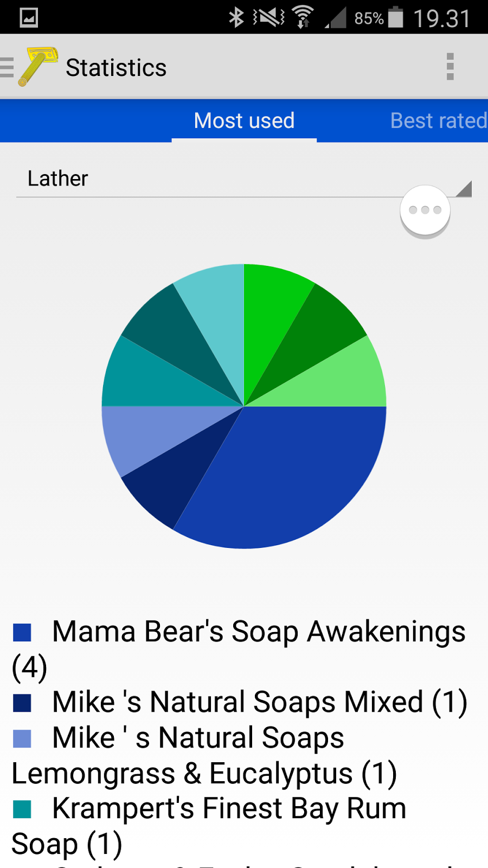This screenshot has width=488, height=868.
Task: Open the hamburger navigation drawer
Action: pos(8,68)
